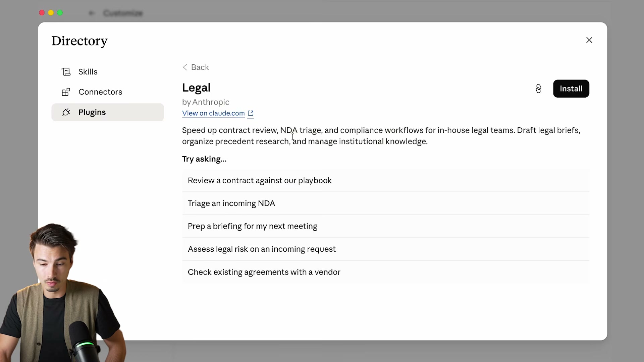Click the Skills scroll icon
The width and height of the screenshot is (644, 362).
(x=66, y=72)
